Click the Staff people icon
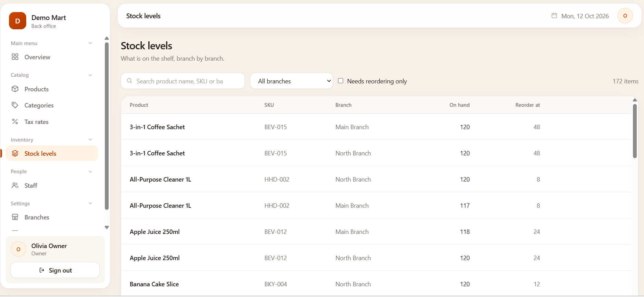 pos(15,185)
